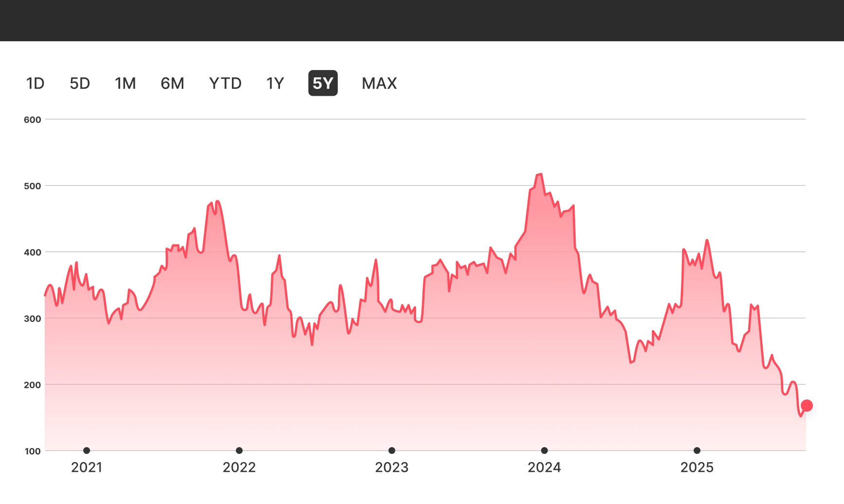Image resolution: width=844 pixels, height=504 pixels.
Task: Click the 600 label on the price axis
Action: coord(33,120)
